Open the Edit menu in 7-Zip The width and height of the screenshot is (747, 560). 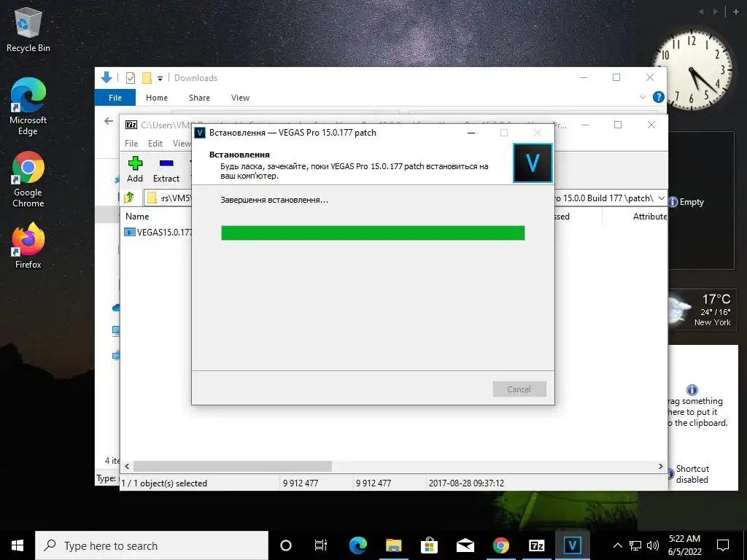coord(155,144)
